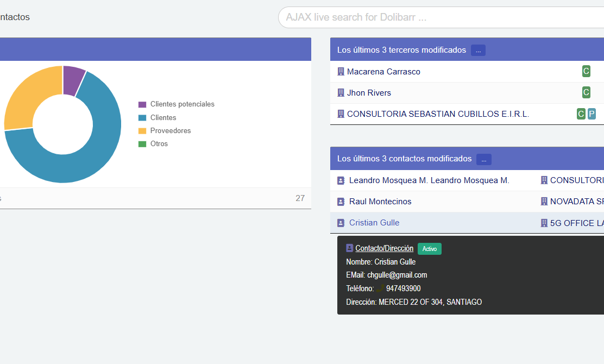604x364 pixels.
Task: Click P badge for CONSULTORIA SEBASTIAN CUBILLOS
Action: (x=592, y=114)
